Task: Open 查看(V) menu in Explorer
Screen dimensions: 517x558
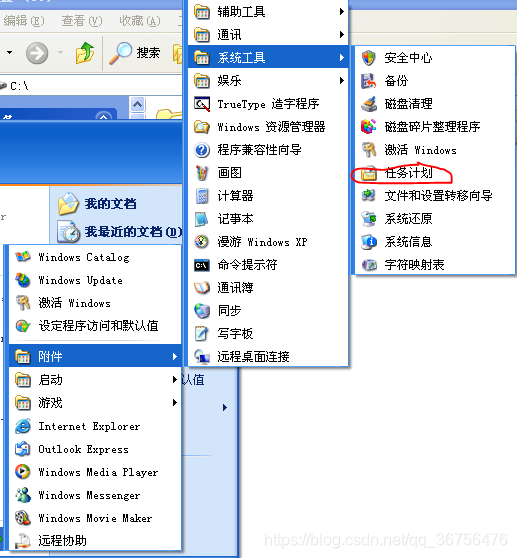Action: tap(81, 21)
